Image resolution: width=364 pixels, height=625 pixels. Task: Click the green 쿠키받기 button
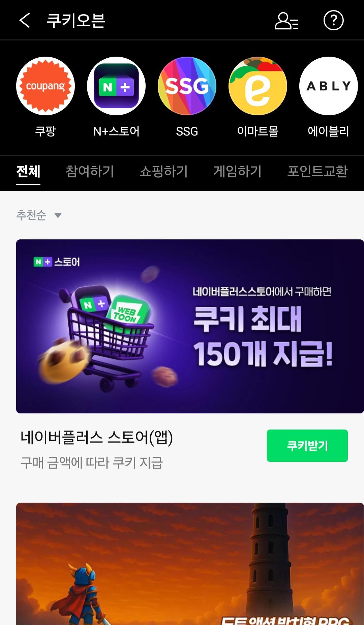tap(307, 446)
